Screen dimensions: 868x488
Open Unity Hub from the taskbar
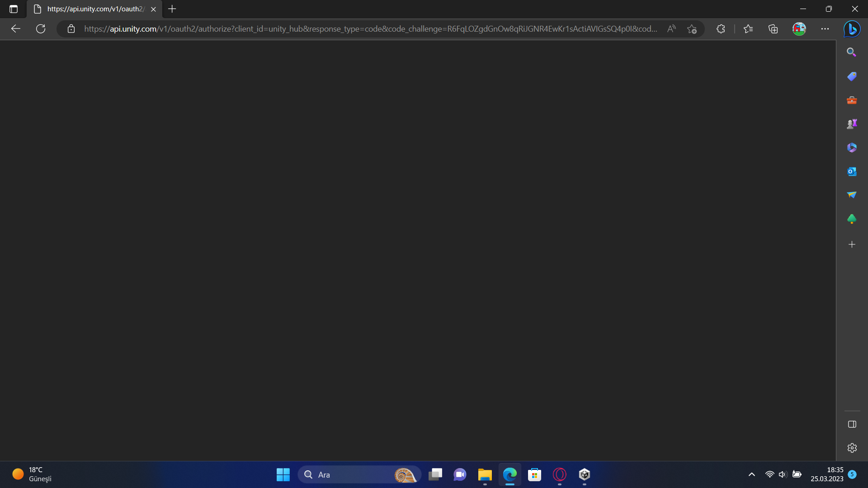click(584, 474)
